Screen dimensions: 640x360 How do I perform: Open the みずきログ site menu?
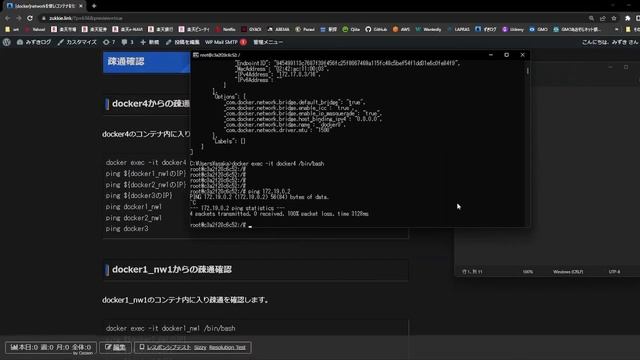[34, 42]
